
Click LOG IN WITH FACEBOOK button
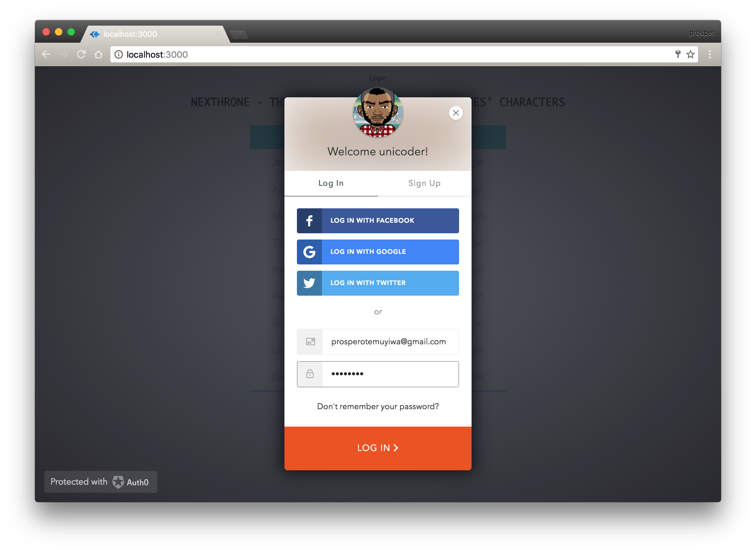(377, 220)
